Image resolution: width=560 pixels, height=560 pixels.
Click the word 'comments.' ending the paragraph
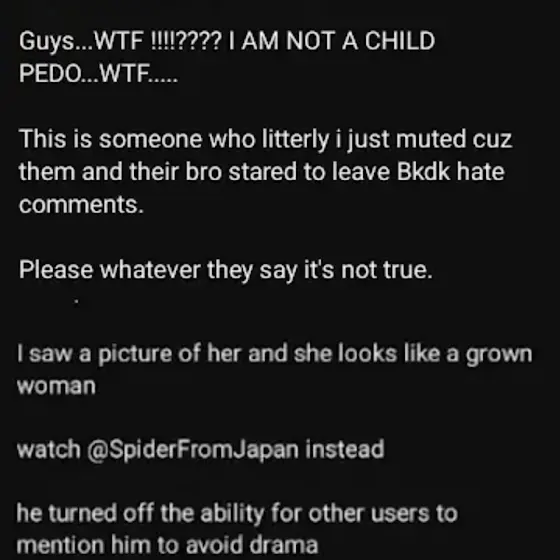tap(81, 205)
